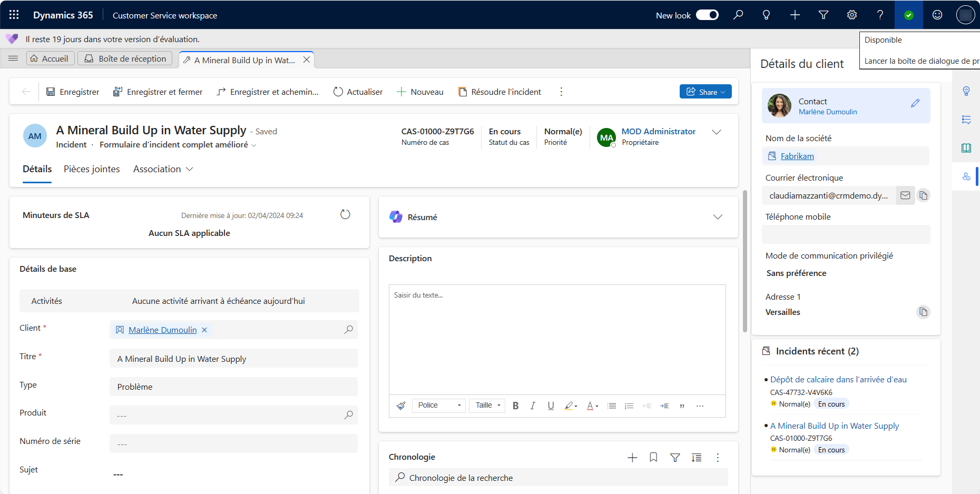
Task: Toggle the New look switch
Action: [707, 15]
